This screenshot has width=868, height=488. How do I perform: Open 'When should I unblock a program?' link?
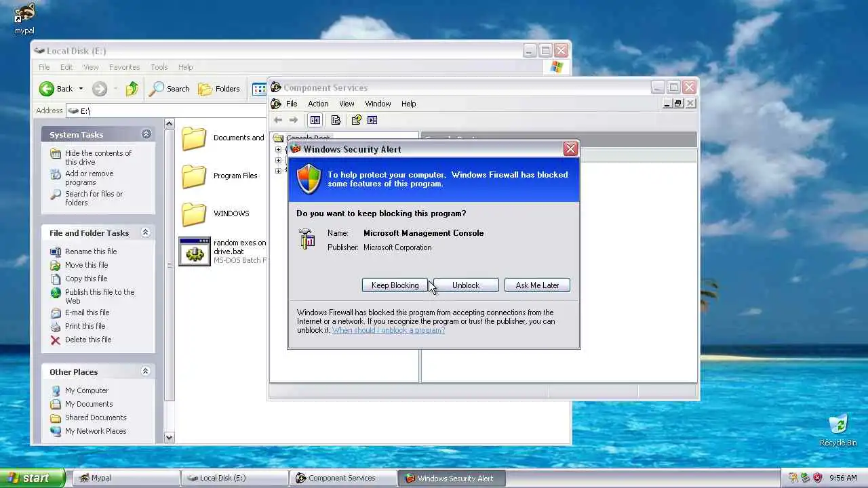coord(389,330)
